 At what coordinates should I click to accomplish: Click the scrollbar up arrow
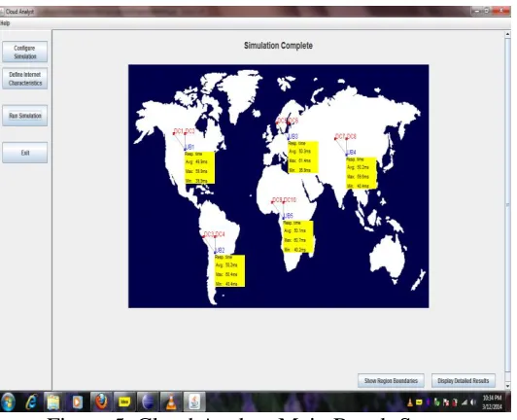click(507, 34)
